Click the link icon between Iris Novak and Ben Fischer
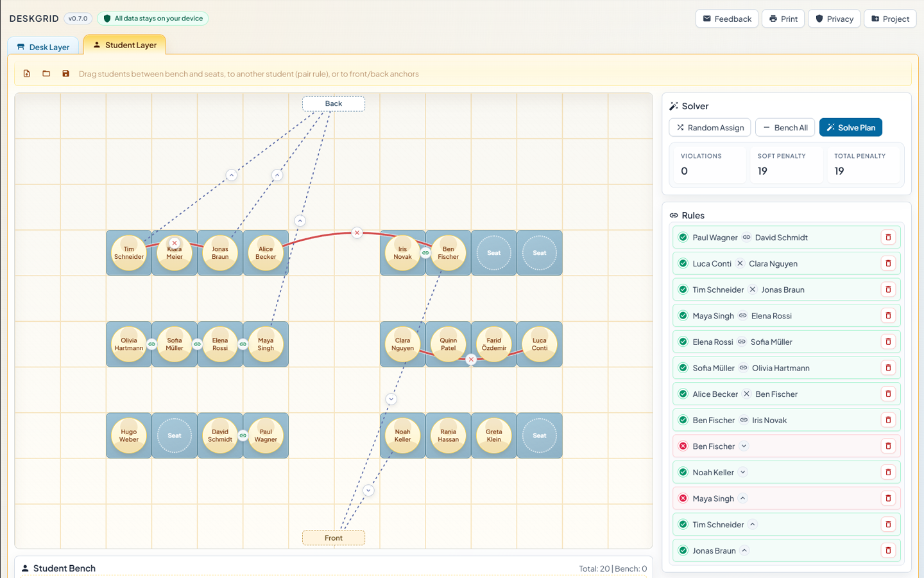This screenshot has height=578, width=924. [425, 253]
